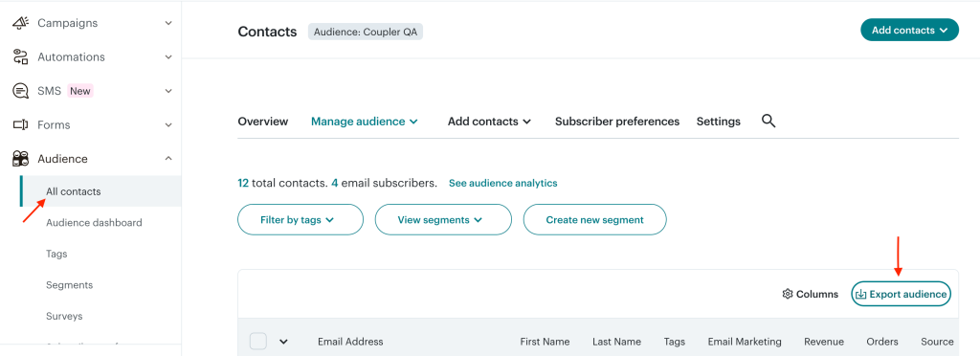Expand the Automations sidebar section
The image size is (980, 356).
pyautogui.click(x=168, y=56)
